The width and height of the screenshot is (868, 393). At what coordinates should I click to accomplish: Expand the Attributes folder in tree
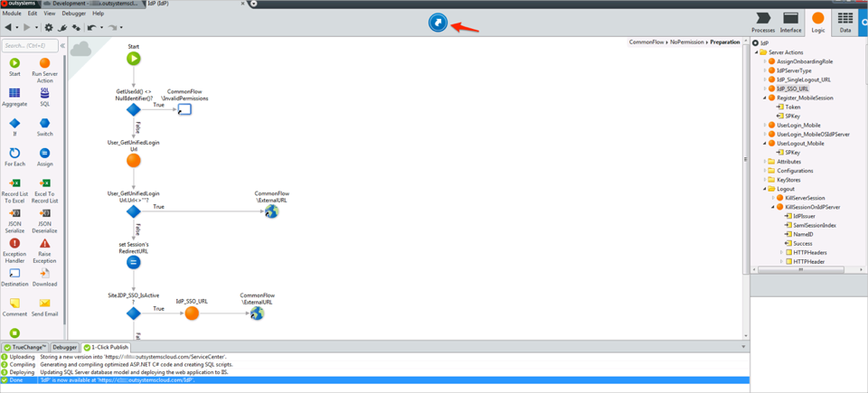point(764,162)
